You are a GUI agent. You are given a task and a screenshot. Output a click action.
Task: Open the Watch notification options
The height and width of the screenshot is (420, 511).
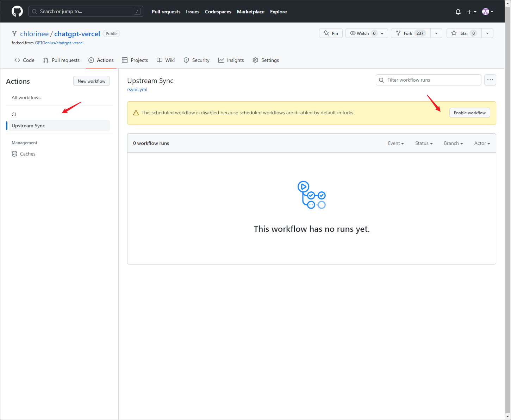(x=366, y=33)
